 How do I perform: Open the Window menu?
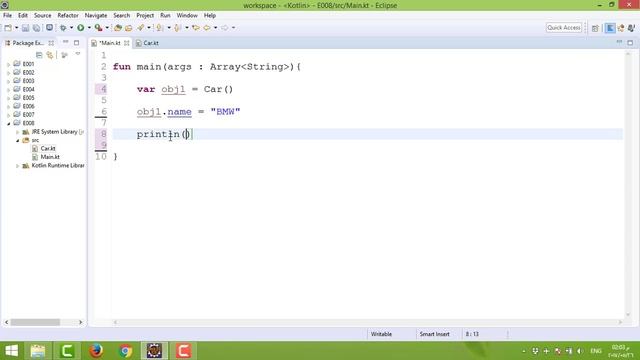[x=187, y=16]
